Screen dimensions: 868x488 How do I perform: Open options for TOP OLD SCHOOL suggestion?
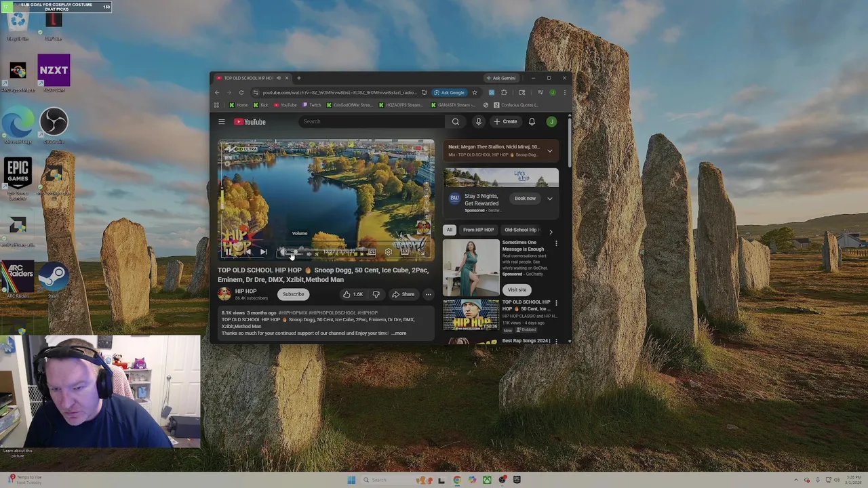(556, 303)
